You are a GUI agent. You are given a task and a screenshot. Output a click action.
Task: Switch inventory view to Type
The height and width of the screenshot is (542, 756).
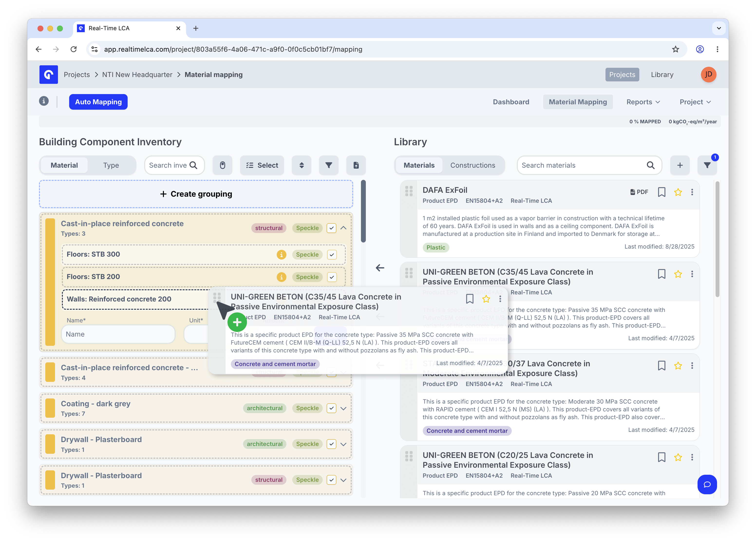[x=111, y=165]
